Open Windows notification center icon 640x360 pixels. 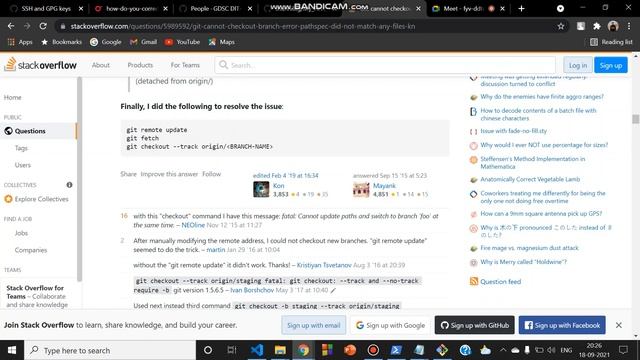pyautogui.click(x=623, y=350)
